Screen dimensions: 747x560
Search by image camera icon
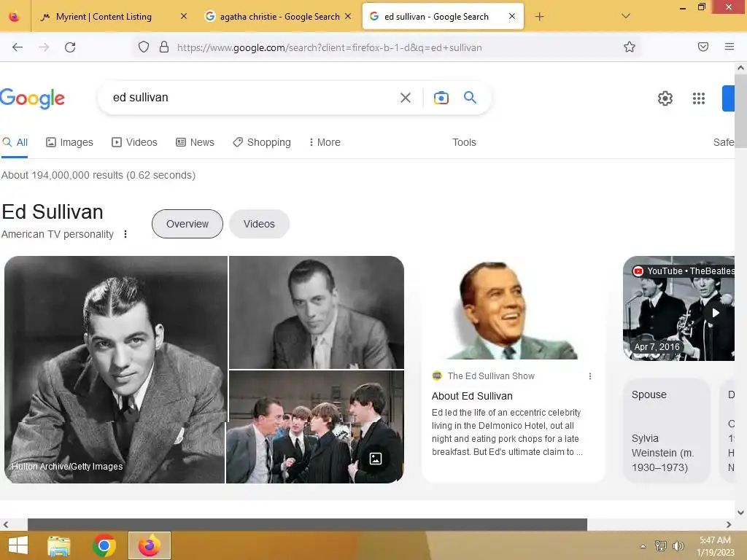click(x=441, y=98)
